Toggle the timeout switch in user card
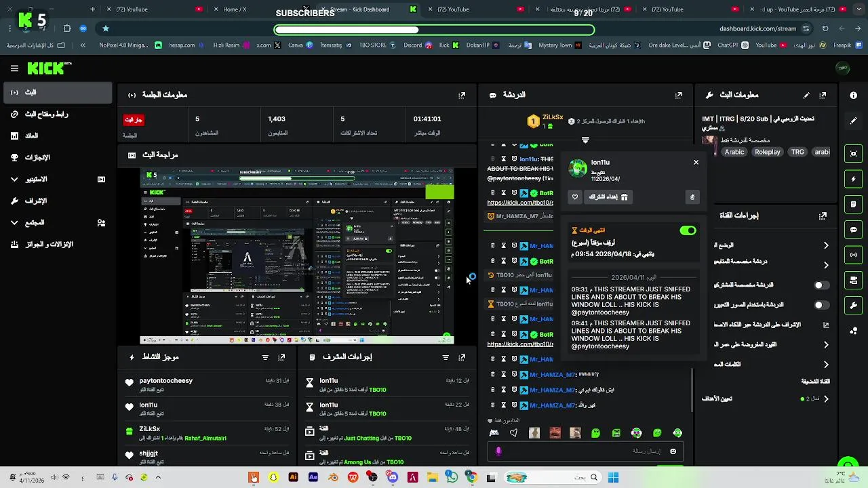The image size is (868, 488). point(688,230)
